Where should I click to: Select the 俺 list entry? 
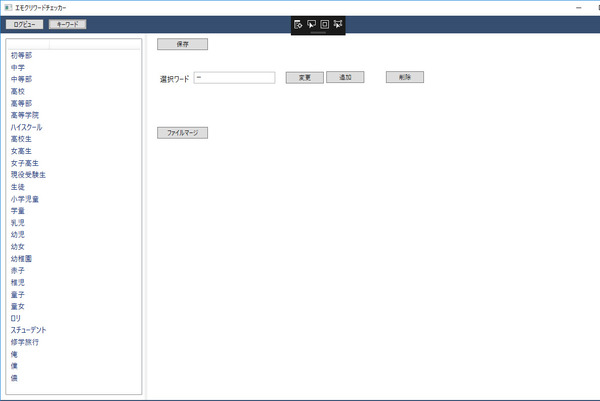(x=14, y=354)
